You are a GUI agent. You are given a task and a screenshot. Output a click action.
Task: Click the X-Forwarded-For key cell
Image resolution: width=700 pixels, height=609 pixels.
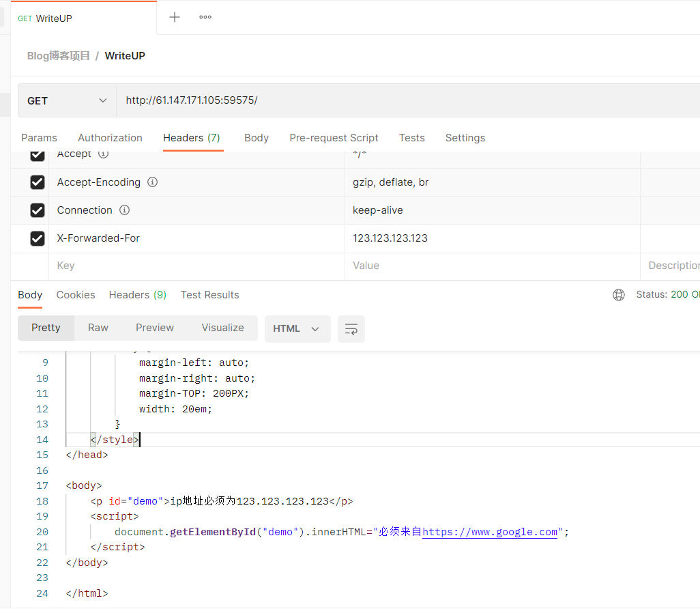click(196, 238)
